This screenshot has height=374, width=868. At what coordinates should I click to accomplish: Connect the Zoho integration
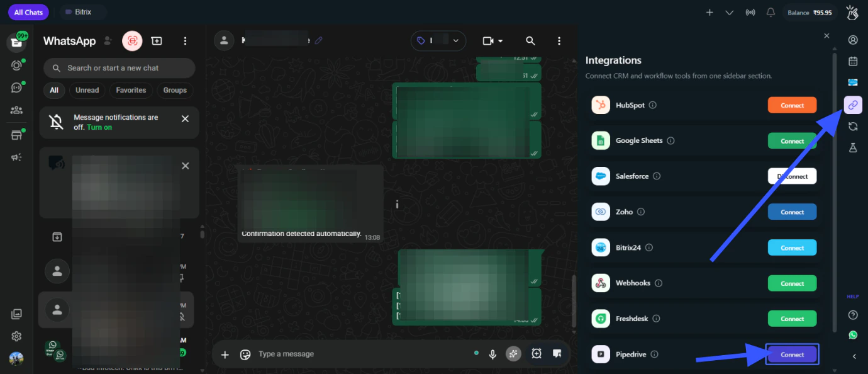coord(792,212)
